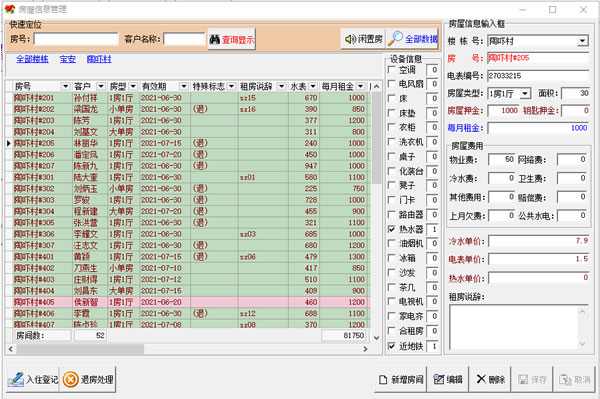Toggle the washing machine (洗衣机) checkbox
This screenshot has height=399, width=600.
[391, 142]
